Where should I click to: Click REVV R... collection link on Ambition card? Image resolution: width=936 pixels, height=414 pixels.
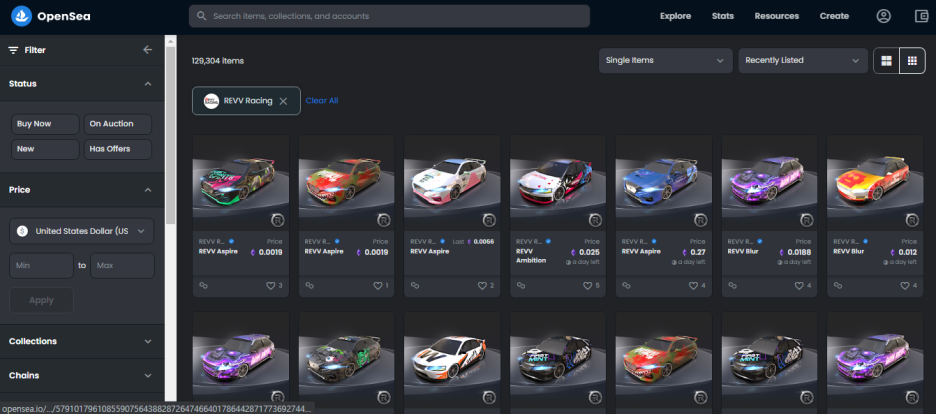[529, 242]
